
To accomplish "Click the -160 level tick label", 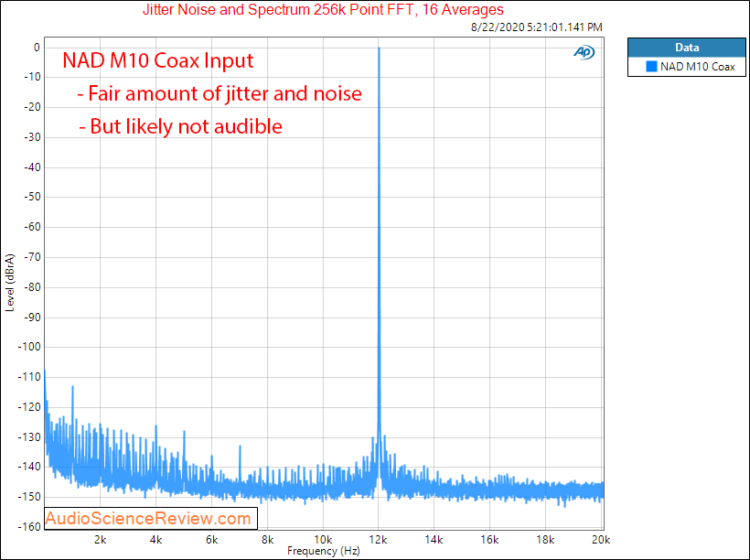I will pyautogui.click(x=29, y=526).
